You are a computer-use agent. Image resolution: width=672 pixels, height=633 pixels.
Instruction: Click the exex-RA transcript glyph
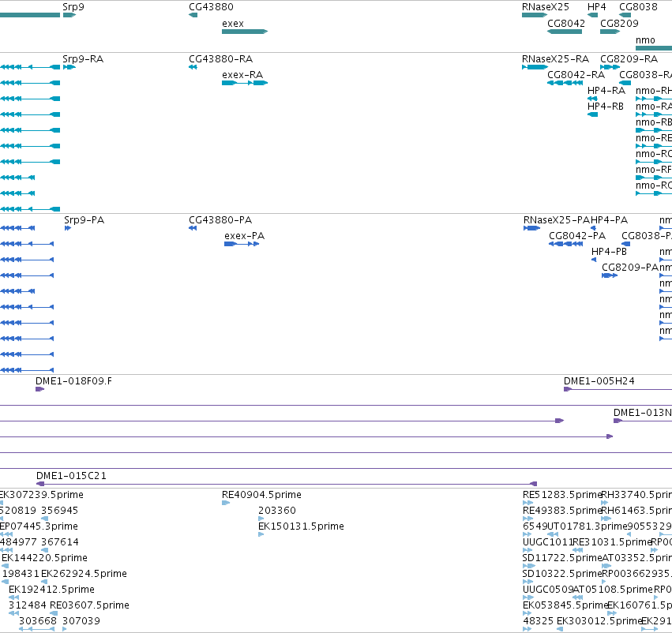click(245, 83)
